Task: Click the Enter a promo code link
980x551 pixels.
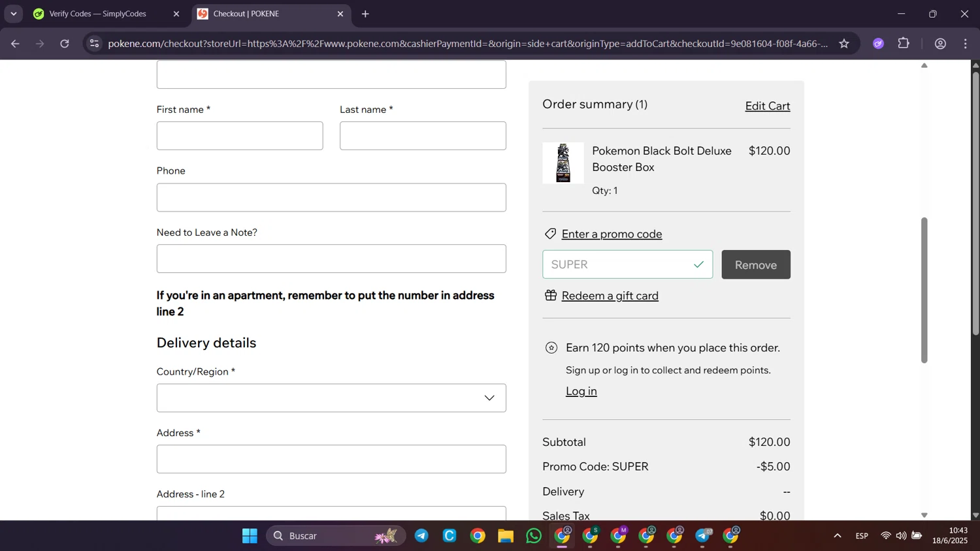Action: 612,234
